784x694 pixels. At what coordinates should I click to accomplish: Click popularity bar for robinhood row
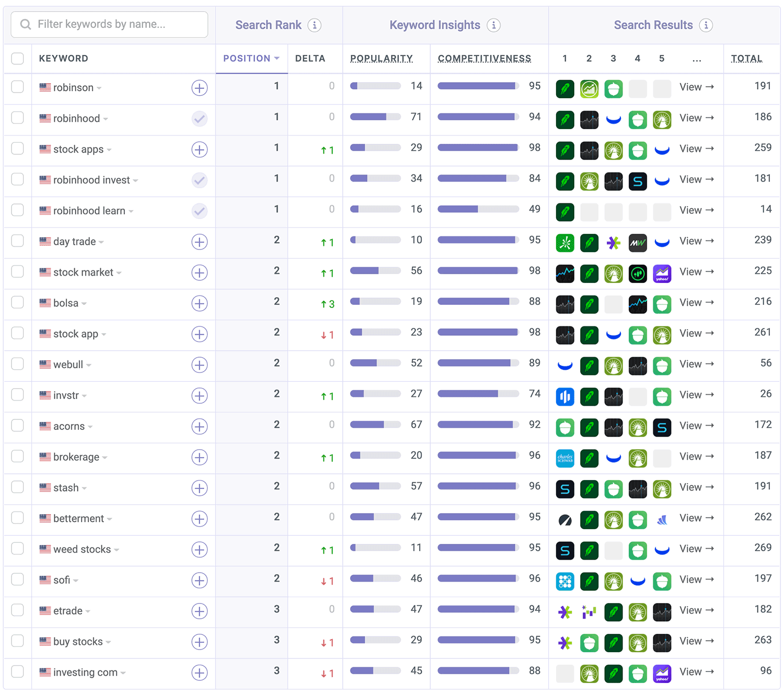click(x=375, y=117)
